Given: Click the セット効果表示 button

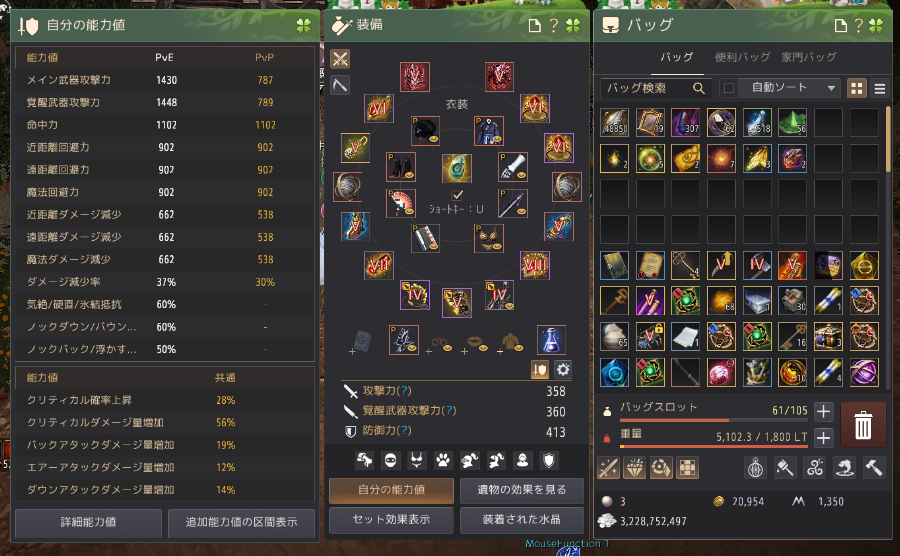Looking at the screenshot, I should pos(391,519).
